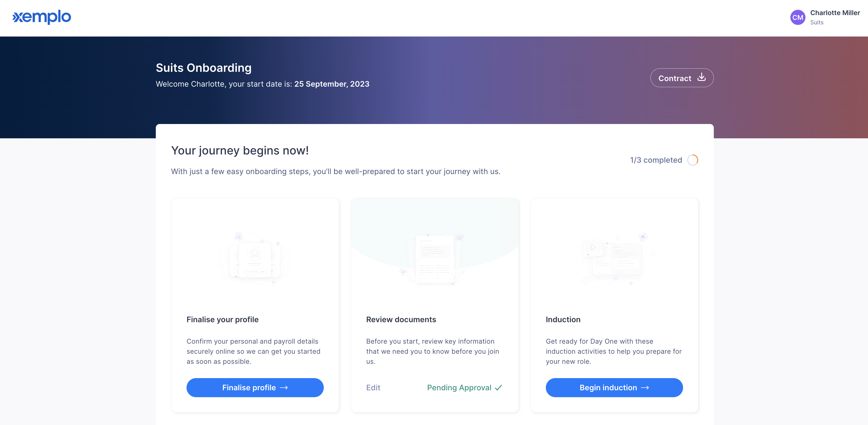Viewport: 868px width, 425px height.
Task: Click the Pending Approval status
Action: (x=465, y=388)
